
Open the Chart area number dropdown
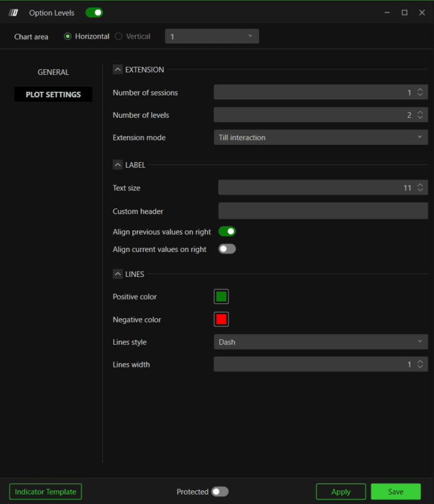click(212, 36)
